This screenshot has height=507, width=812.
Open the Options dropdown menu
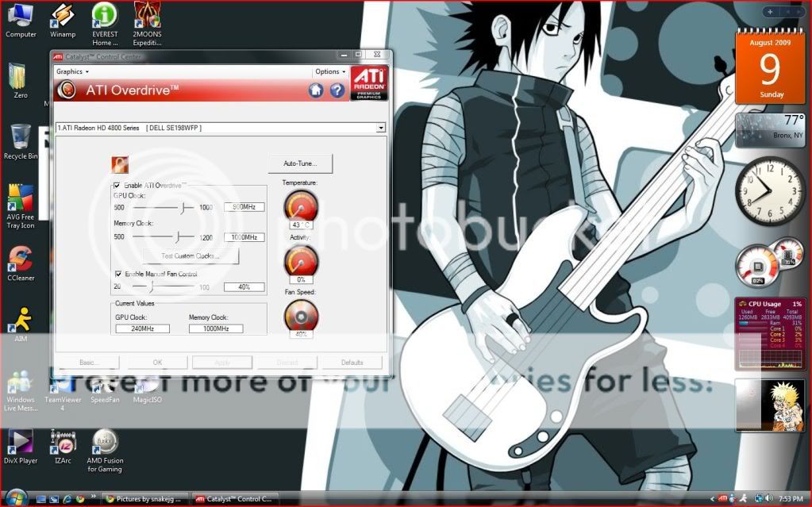pyautogui.click(x=330, y=71)
